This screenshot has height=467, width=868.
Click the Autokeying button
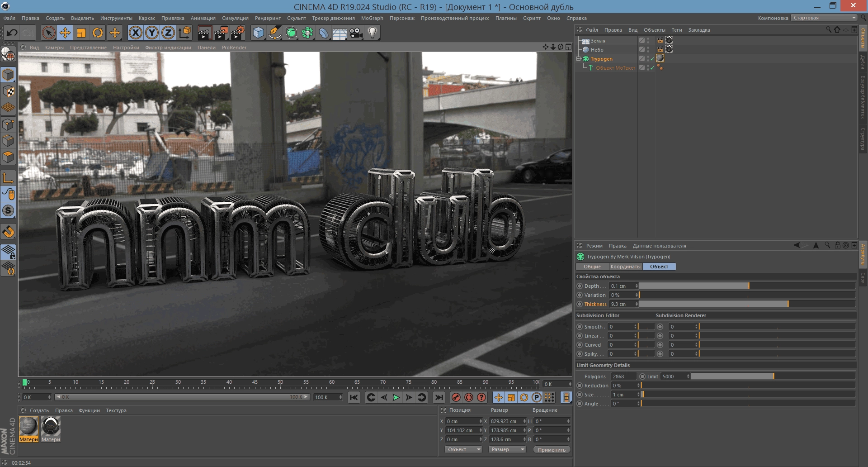[x=469, y=397]
